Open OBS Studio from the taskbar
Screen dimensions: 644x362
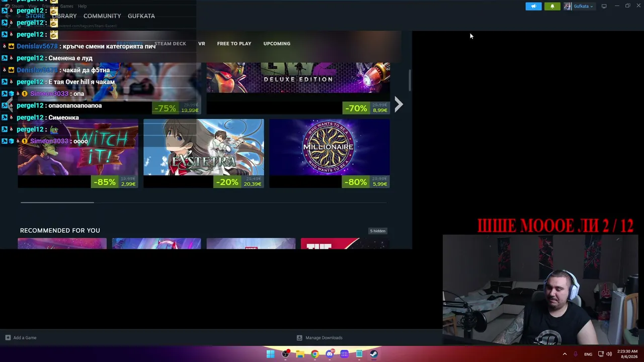pos(285,354)
